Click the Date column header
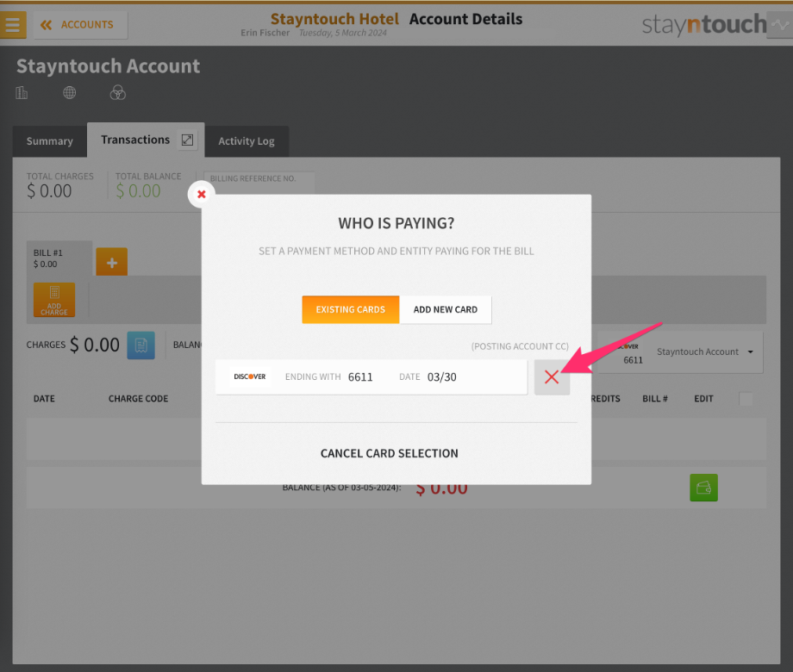The height and width of the screenshot is (672, 793). coord(44,399)
